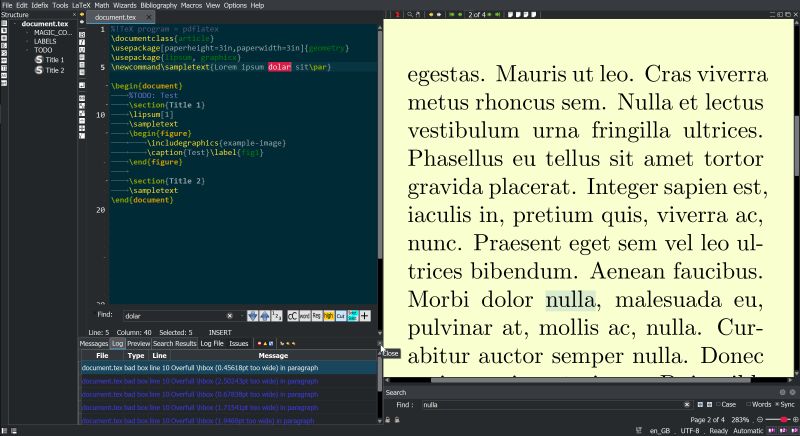Screen dimensions: 800x436
Task: Toggle bad box filter icon in log panel
Action: point(271,344)
